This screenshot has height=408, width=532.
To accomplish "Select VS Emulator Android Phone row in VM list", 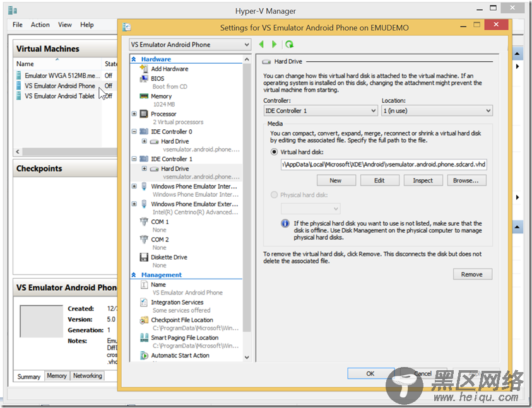I will tap(66, 86).
